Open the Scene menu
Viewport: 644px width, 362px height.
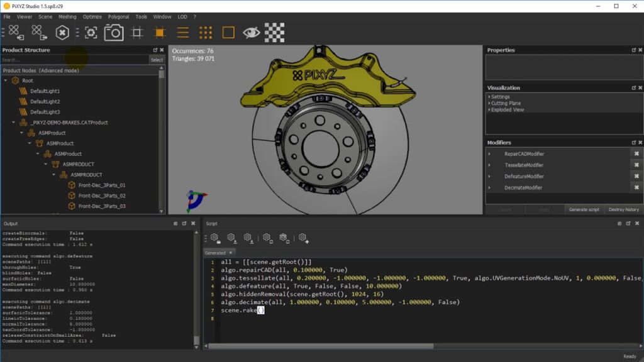coord(45,17)
